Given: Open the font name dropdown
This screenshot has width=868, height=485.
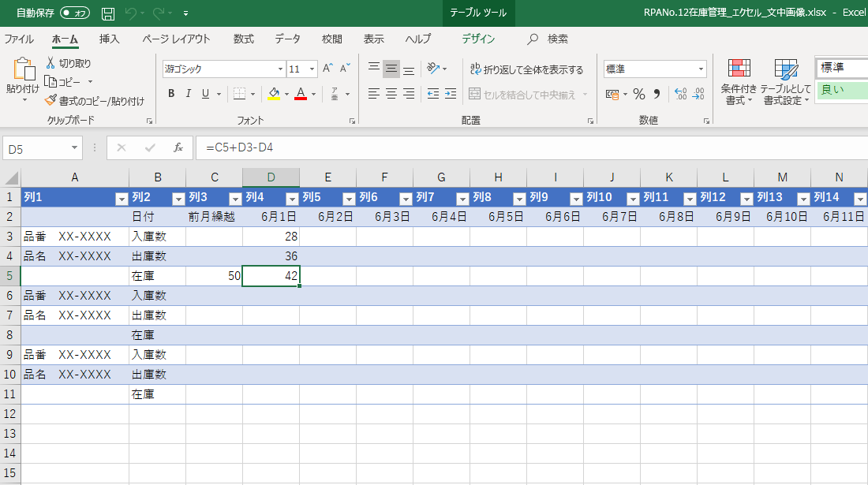Looking at the screenshot, I should pyautogui.click(x=280, y=69).
